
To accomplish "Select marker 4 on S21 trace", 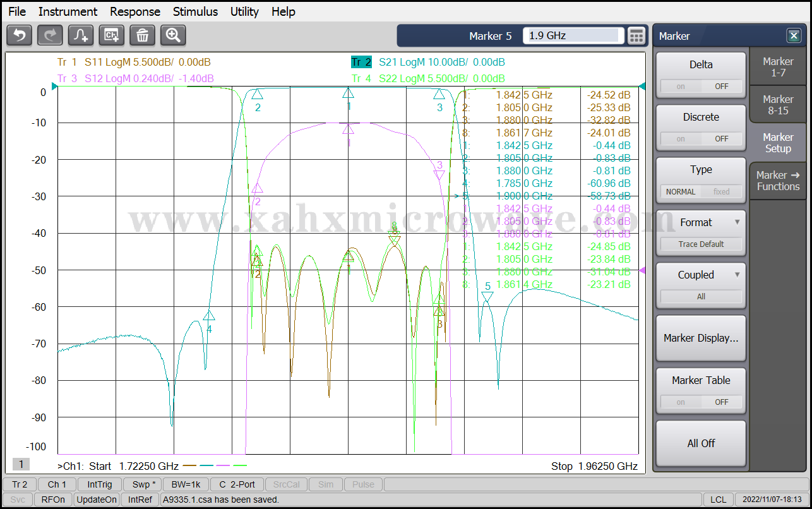I will pyautogui.click(x=209, y=315).
